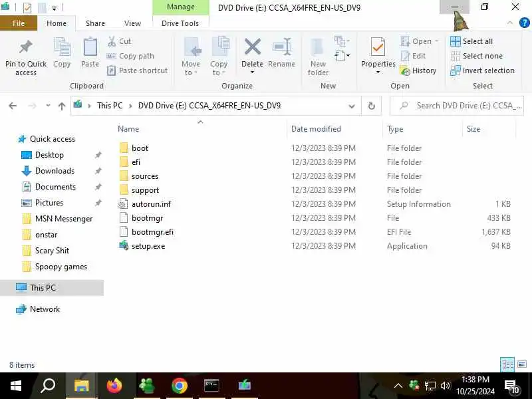The width and height of the screenshot is (532, 399).
Task: Open Quick Access Toolbar customize dropdown
Action: (x=55, y=8)
